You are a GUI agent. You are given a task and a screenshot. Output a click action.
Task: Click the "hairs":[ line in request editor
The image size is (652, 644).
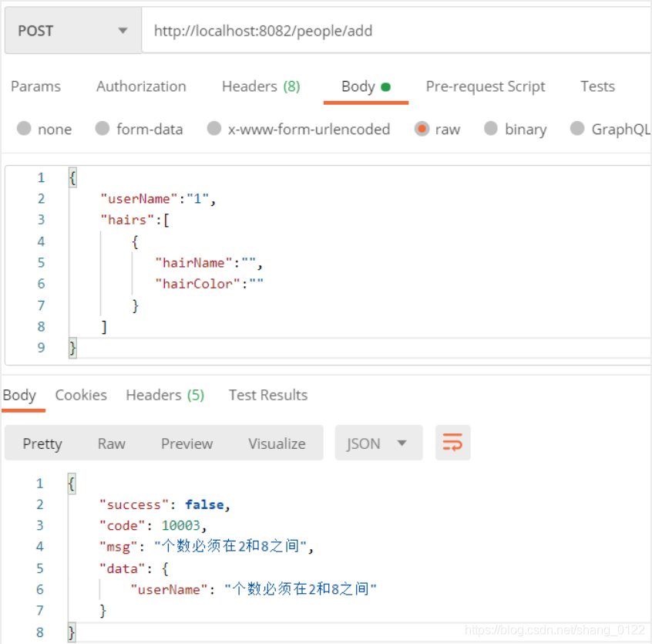coord(135,220)
